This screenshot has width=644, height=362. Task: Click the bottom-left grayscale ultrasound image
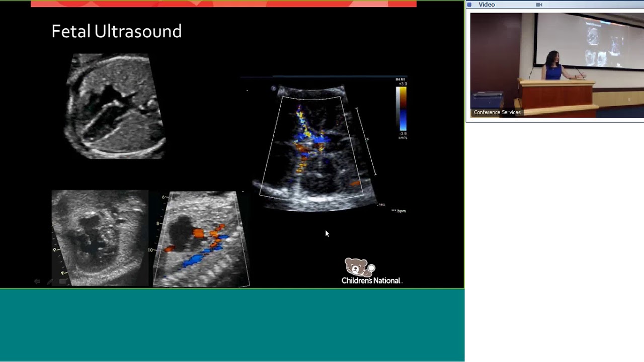pos(100,238)
